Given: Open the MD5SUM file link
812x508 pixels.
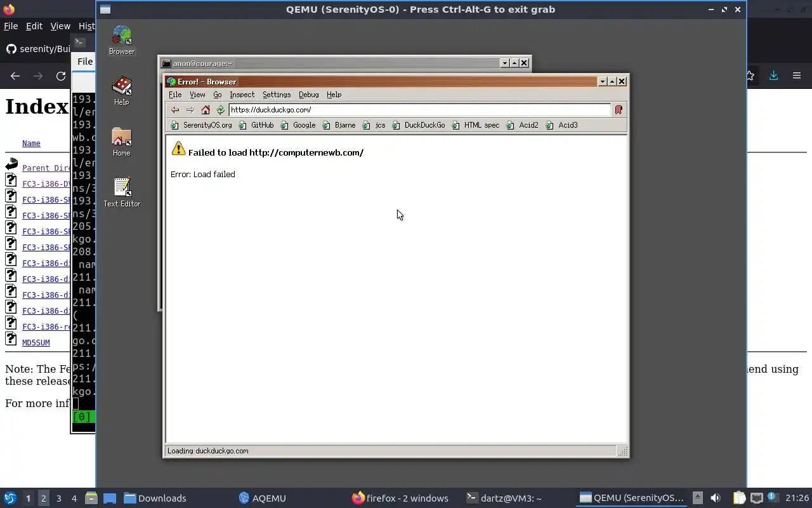Looking at the screenshot, I should click(x=36, y=343).
